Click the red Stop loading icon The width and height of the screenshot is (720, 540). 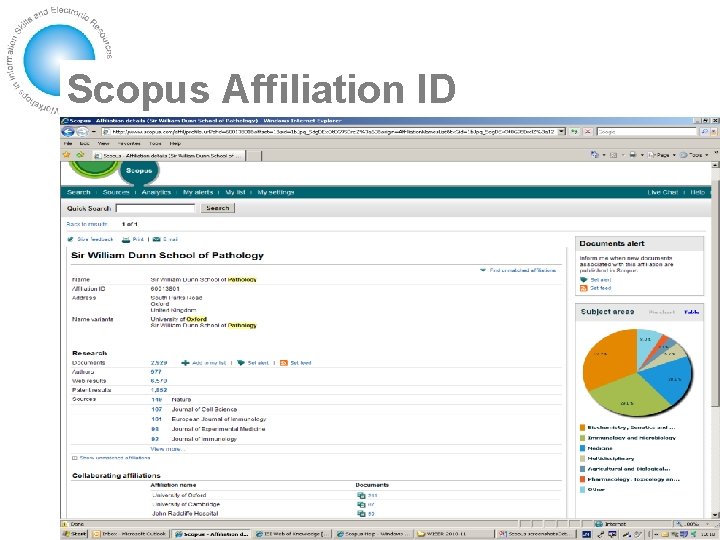click(587, 132)
